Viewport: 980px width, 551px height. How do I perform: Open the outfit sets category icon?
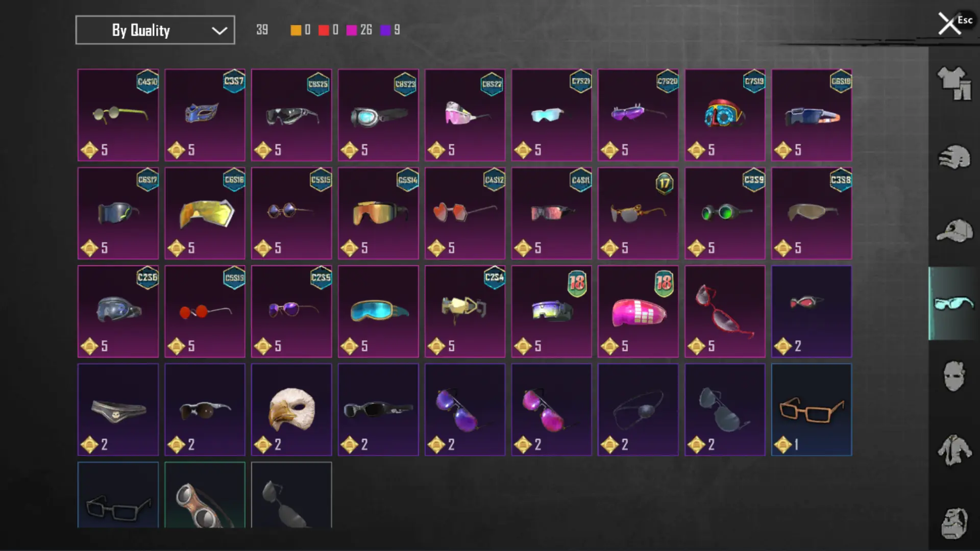click(x=954, y=83)
